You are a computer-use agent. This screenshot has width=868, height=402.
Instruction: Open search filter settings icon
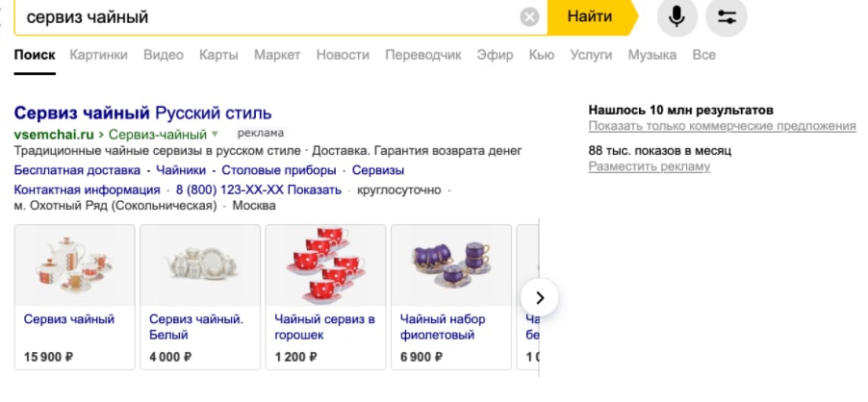pyautogui.click(x=726, y=17)
